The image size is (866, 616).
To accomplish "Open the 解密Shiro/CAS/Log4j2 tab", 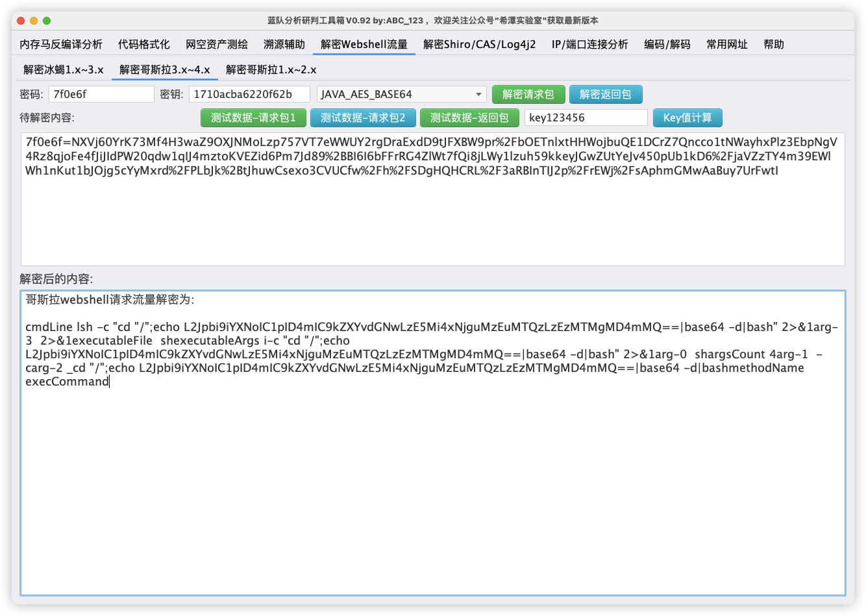I will (480, 44).
